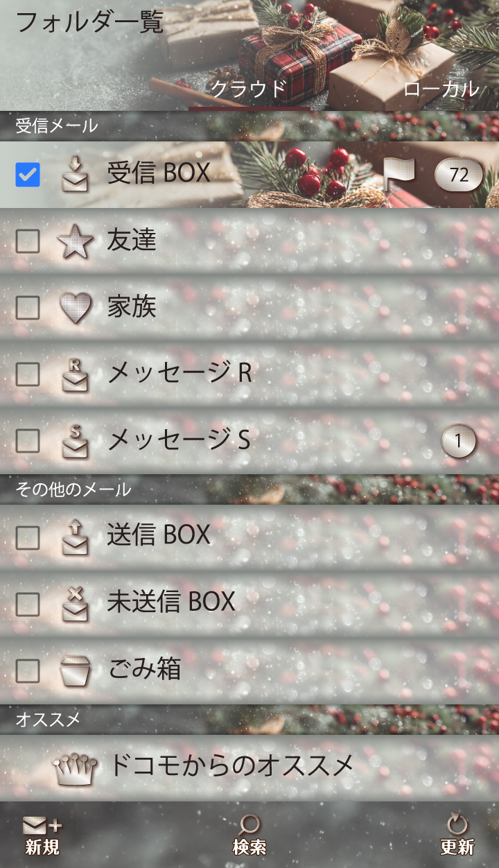This screenshot has width=499, height=868.
Task: Switch to the クラウド tab
Action: tap(249, 89)
